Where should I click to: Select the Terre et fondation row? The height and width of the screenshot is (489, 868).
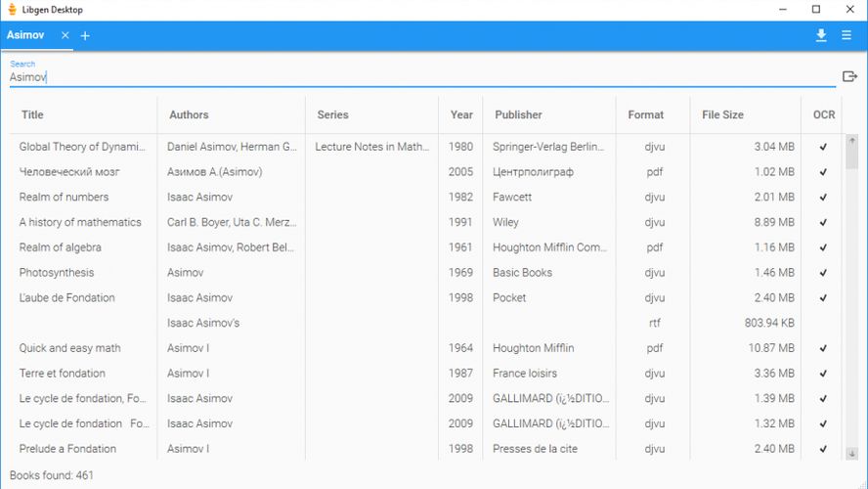point(63,374)
